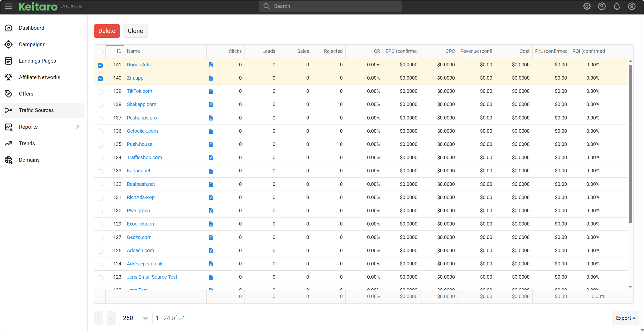Open the user profile icon
The image size is (644, 332).
[632, 6]
